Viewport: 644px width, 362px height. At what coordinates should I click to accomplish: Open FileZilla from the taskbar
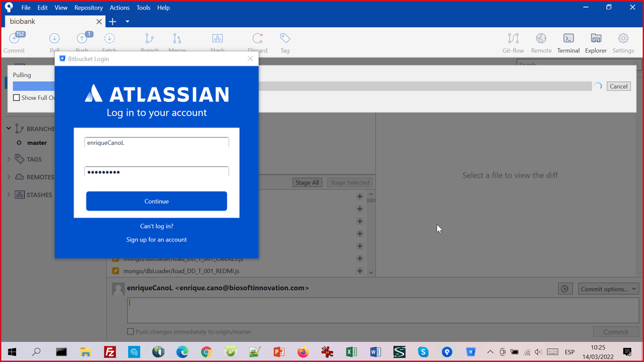pos(110,352)
